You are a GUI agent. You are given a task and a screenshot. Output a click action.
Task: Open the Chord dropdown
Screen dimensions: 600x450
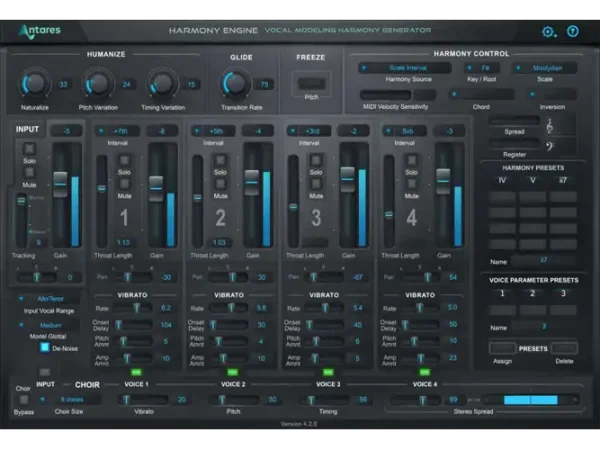[x=481, y=94]
